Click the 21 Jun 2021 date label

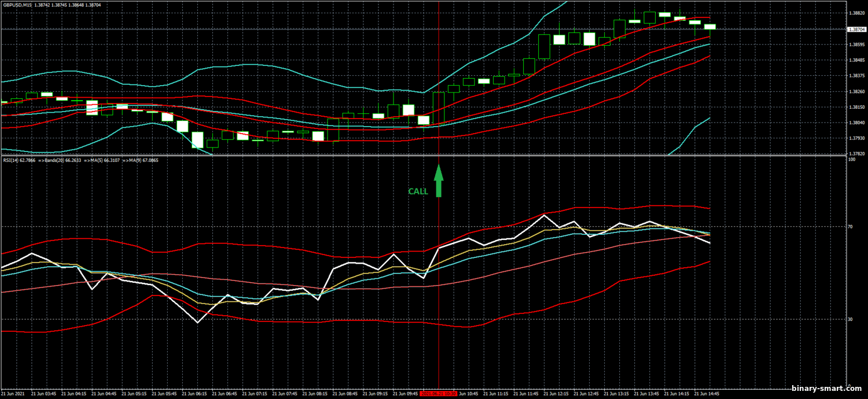pyautogui.click(x=13, y=394)
